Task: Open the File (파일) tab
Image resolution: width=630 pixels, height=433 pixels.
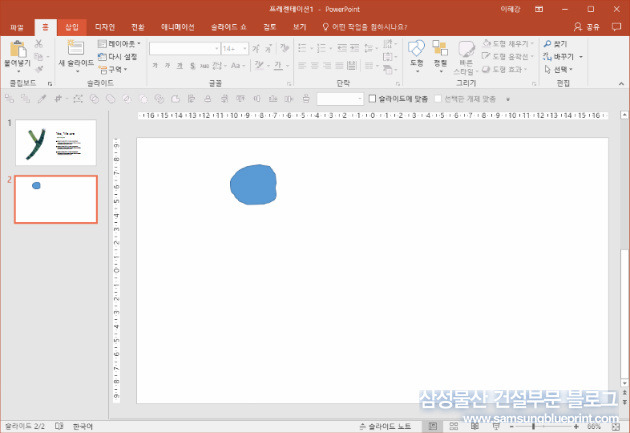Action: click(x=17, y=27)
